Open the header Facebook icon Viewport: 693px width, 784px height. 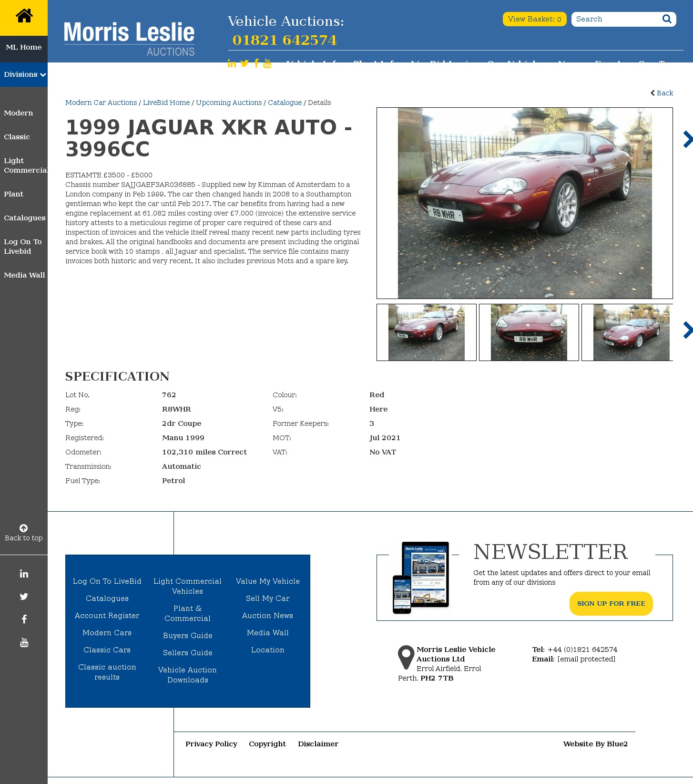256,63
